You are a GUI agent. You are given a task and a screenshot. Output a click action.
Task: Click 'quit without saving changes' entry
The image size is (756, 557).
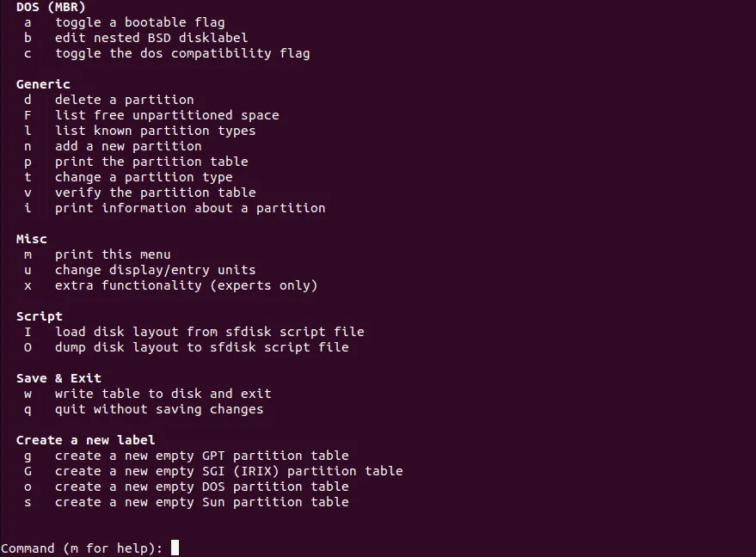pyautogui.click(x=159, y=409)
